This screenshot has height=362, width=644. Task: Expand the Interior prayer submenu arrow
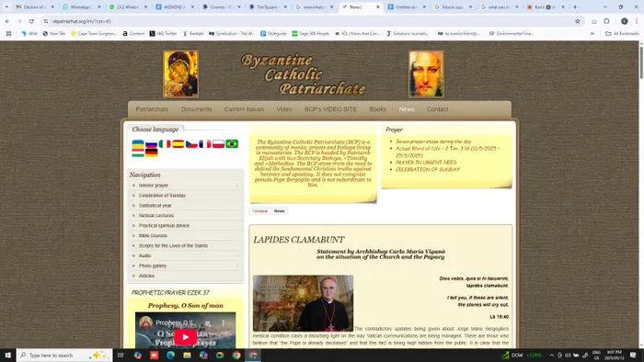(x=237, y=186)
